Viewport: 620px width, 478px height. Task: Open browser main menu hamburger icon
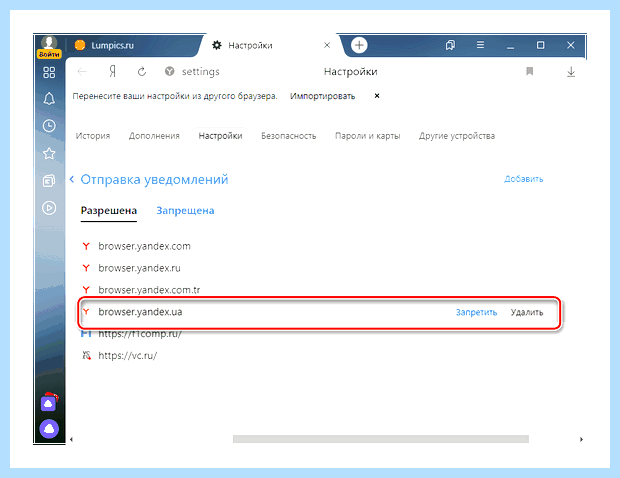tap(480, 45)
